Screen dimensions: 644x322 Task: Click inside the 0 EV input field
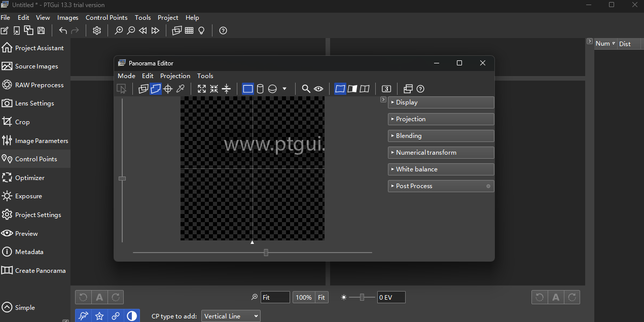(x=390, y=297)
